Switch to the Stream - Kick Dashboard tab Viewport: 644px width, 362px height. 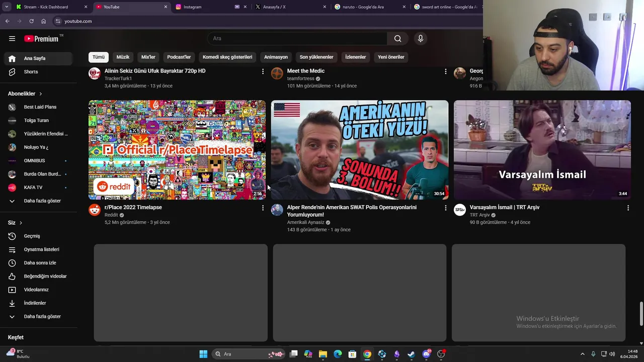[x=50, y=7]
